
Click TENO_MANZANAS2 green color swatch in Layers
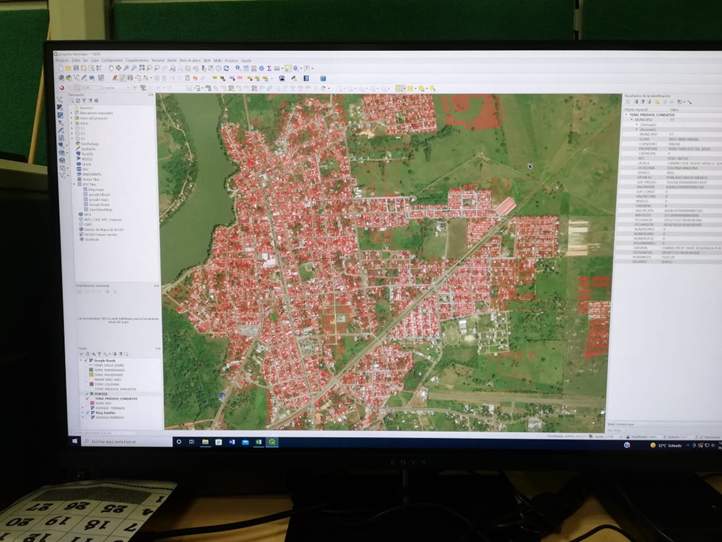(x=91, y=370)
